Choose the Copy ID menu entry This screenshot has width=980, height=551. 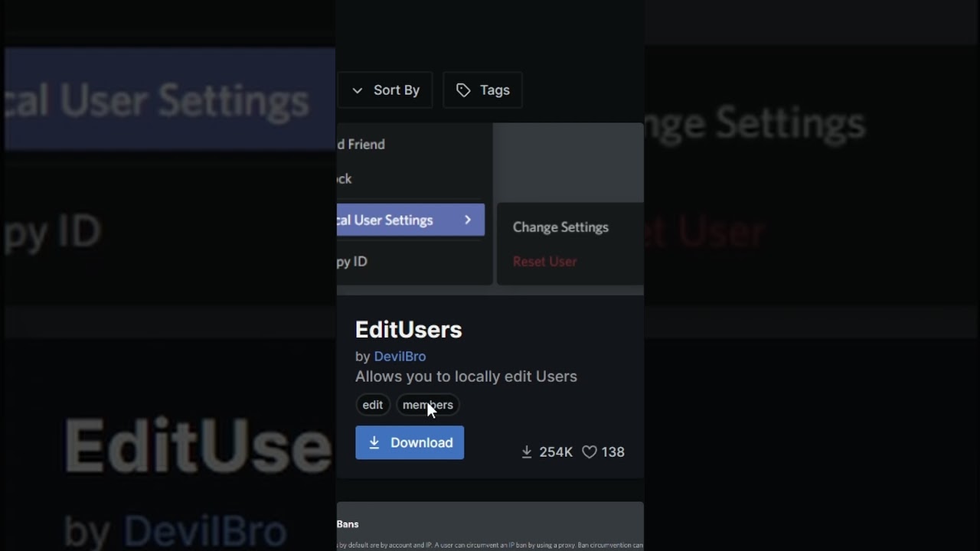351,262
